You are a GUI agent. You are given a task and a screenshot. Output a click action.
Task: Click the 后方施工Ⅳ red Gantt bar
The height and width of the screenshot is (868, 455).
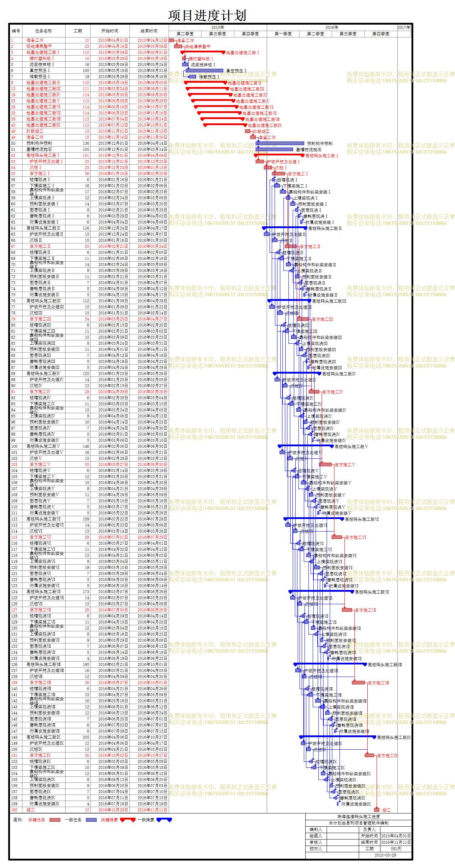pos(314,392)
